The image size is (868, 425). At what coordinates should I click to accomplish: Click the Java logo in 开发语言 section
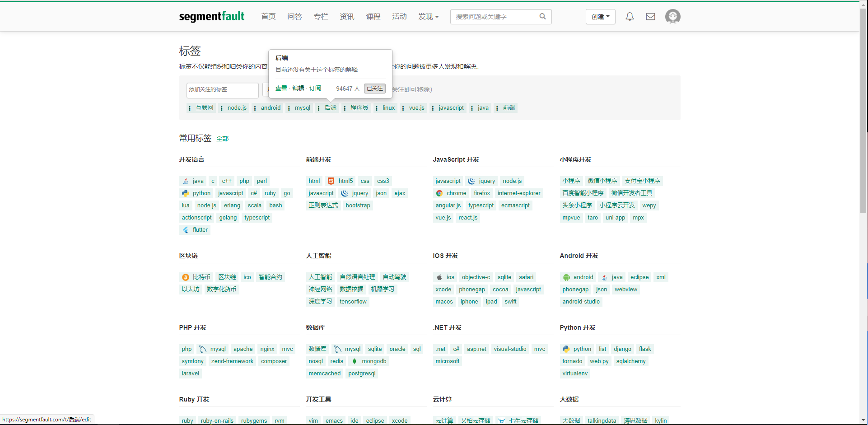(x=186, y=181)
